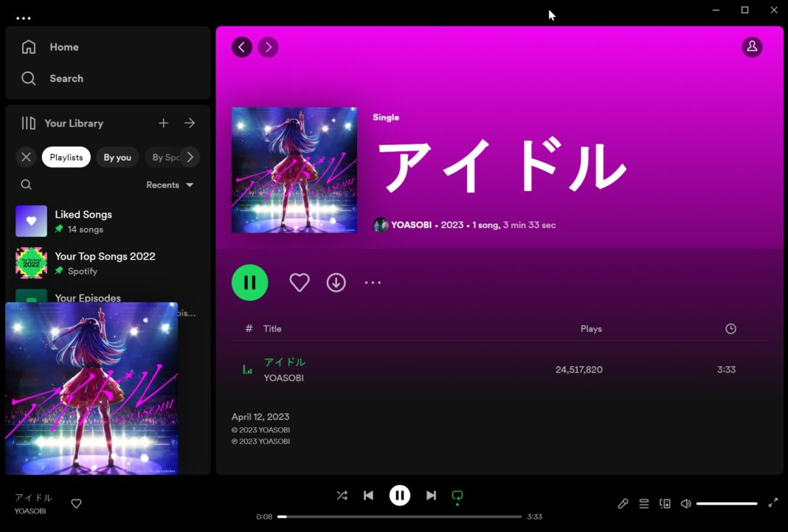Pause playback in the bottom player bar
This screenshot has height=532, width=788.
399,495
